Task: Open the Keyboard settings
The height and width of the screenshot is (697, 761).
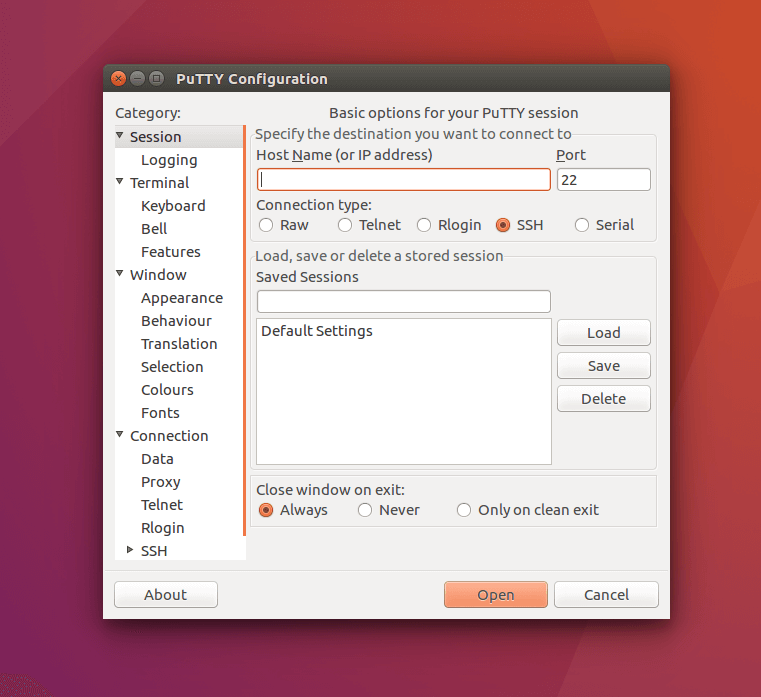Action: pyautogui.click(x=173, y=206)
